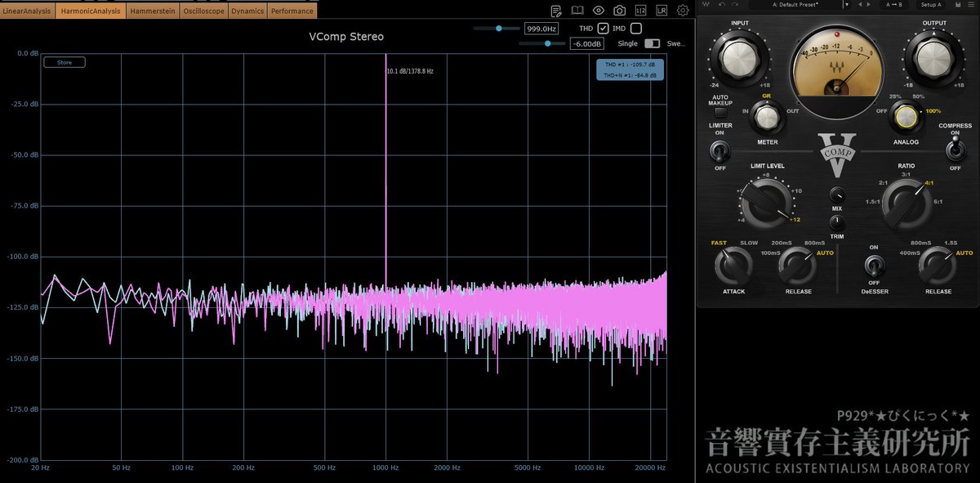Click the DeESSER RELEASE knob
Screen dimensions: 980x483
pos(938,266)
